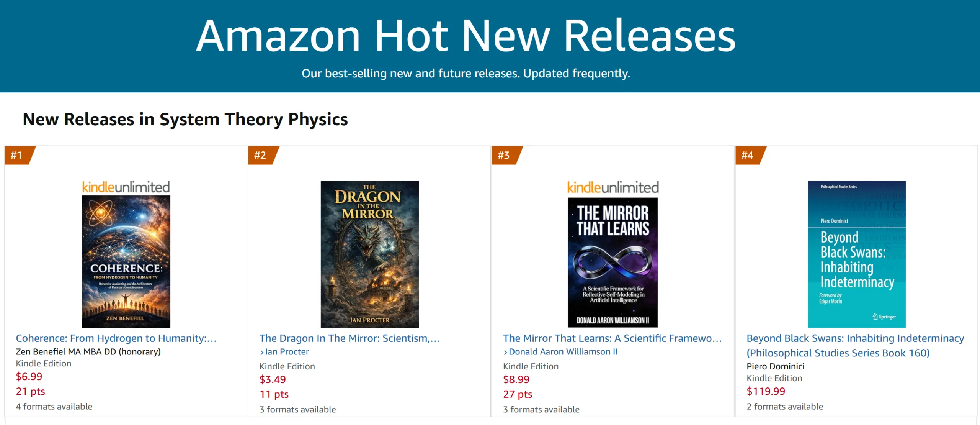980x425 pixels.
Task: Click the Ian Procter author link
Action: 288,352
